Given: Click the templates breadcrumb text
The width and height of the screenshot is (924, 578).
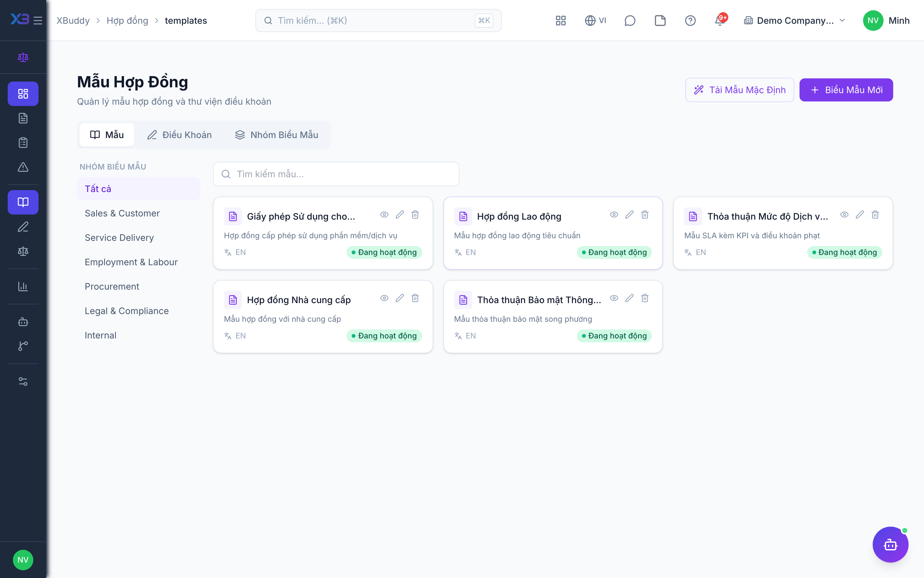Looking at the screenshot, I should 185,20.
